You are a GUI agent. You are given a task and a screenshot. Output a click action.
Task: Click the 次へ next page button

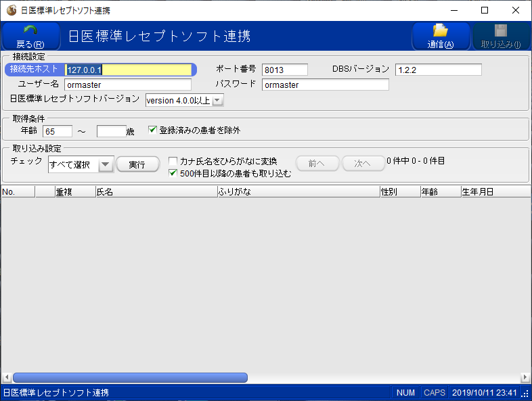(363, 163)
